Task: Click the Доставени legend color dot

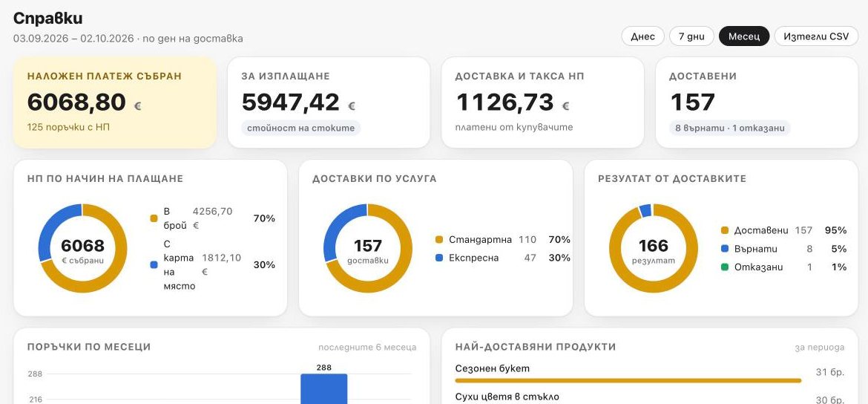Action: click(725, 230)
